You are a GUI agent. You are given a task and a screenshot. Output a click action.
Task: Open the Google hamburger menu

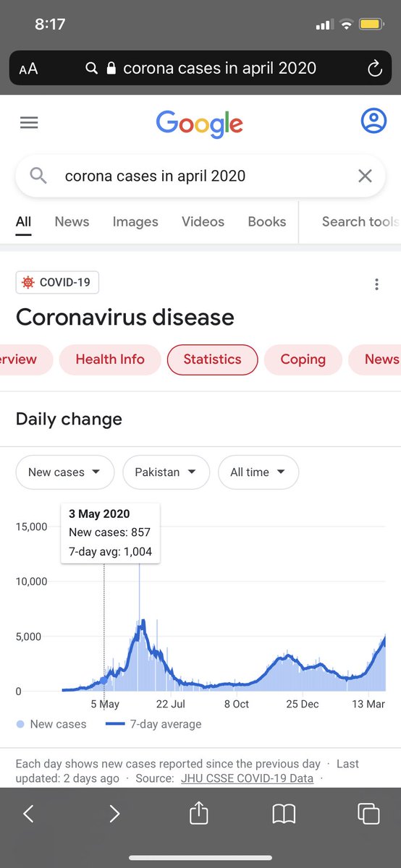[29, 123]
